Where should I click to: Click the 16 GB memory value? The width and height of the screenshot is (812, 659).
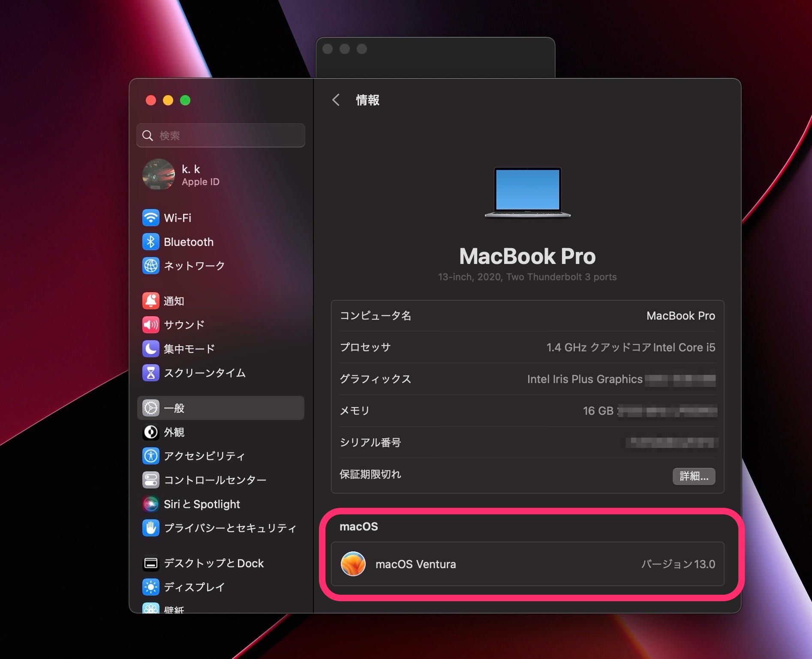tap(598, 410)
